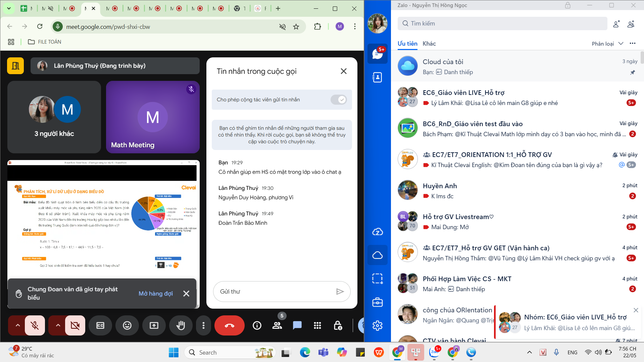644x362 pixels.
Task: Open Zalo contacts in the sidebar
Action: (378, 77)
